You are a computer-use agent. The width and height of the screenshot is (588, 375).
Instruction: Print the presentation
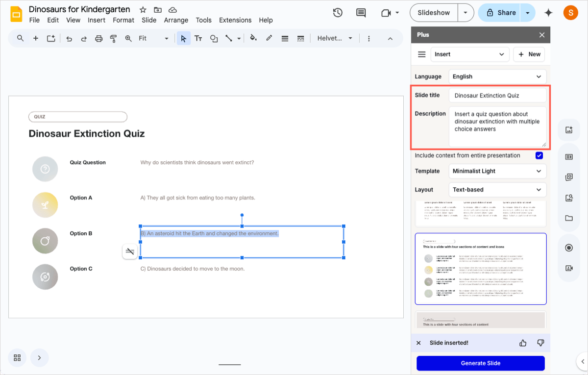(x=98, y=38)
